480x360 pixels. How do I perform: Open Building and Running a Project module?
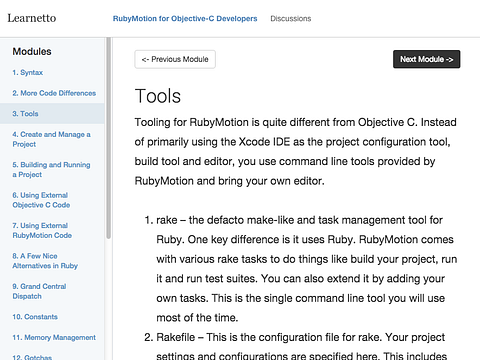click(x=51, y=170)
